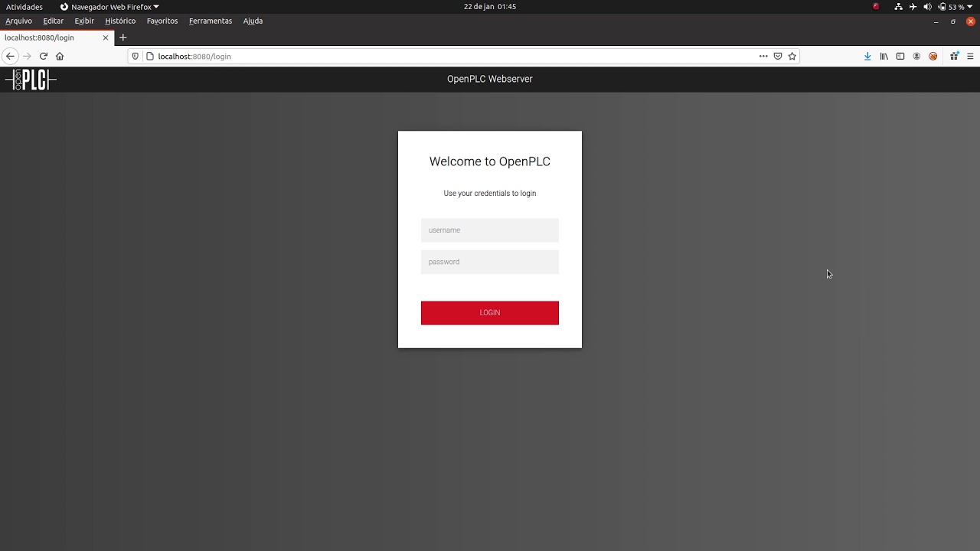
Task: Open the Firefox account icon
Action: [916, 56]
